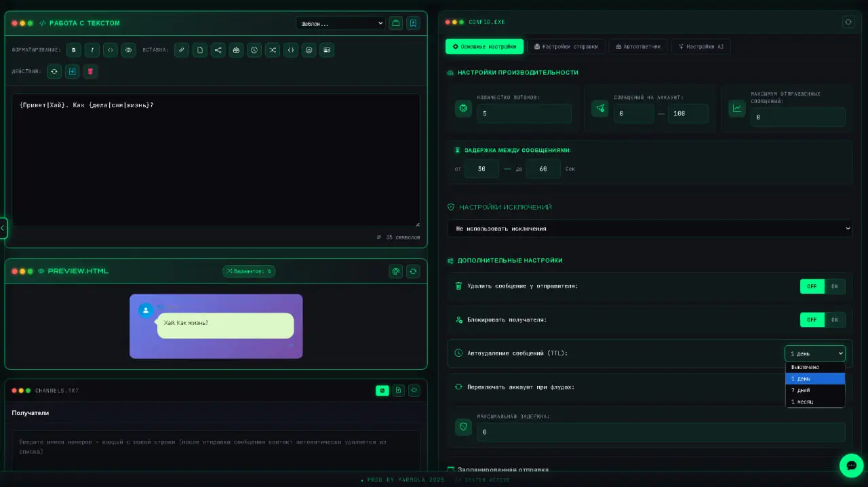Focus 'Максимум отправленных сообщений' field
This screenshot has height=487, width=868.
point(797,117)
